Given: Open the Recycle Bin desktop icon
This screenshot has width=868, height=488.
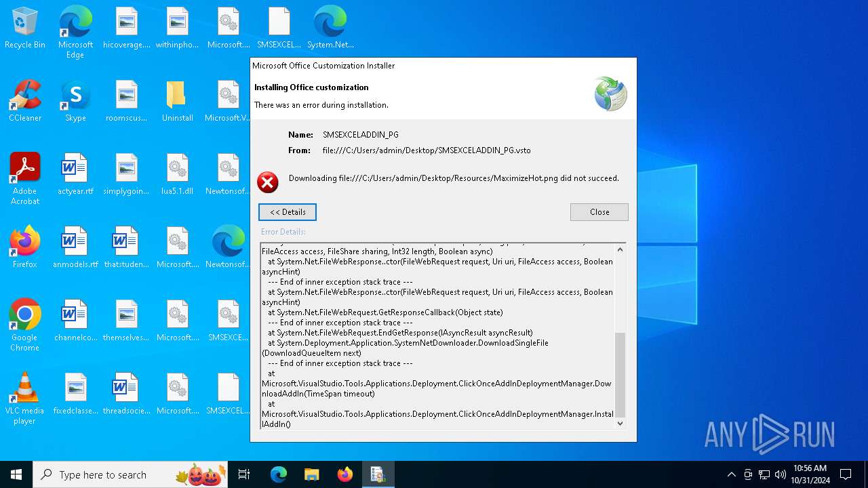Looking at the screenshot, I should (x=25, y=28).
